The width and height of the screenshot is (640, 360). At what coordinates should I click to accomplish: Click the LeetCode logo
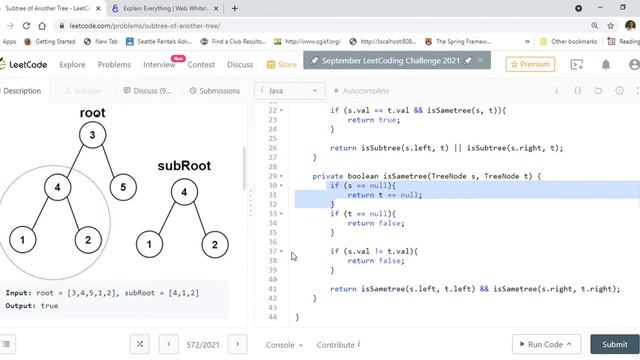coord(24,64)
